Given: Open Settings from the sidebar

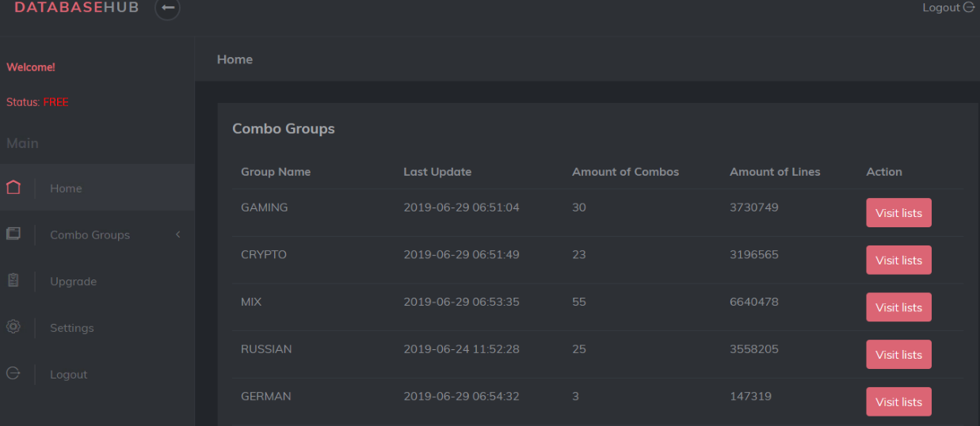Looking at the screenshot, I should (x=97, y=328).
